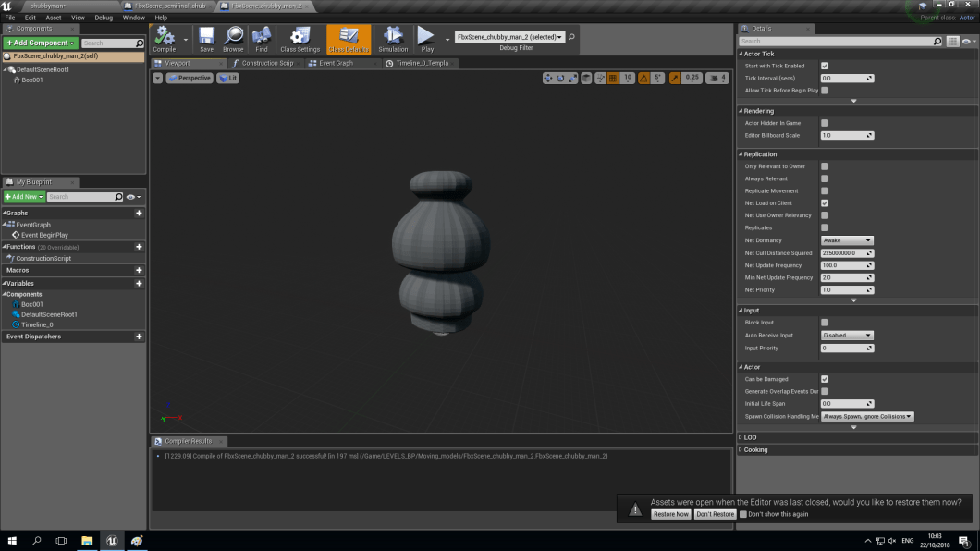Enable Replicate Movement checkbox
The width and height of the screenshot is (980, 551).
click(x=825, y=191)
